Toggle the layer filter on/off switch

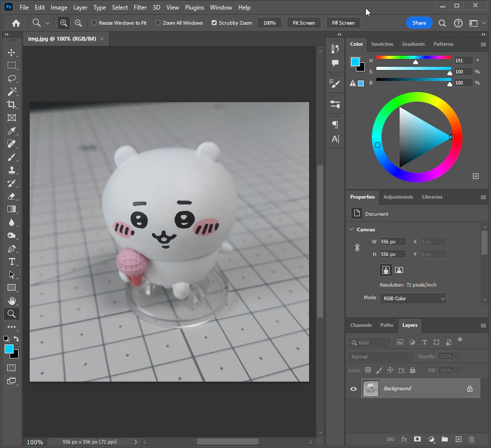460,341
